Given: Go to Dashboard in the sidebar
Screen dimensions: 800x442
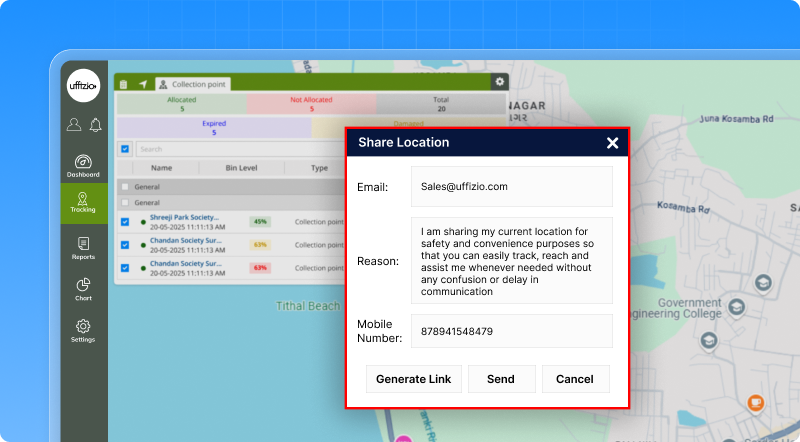Looking at the screenshot, I should 83,166.
